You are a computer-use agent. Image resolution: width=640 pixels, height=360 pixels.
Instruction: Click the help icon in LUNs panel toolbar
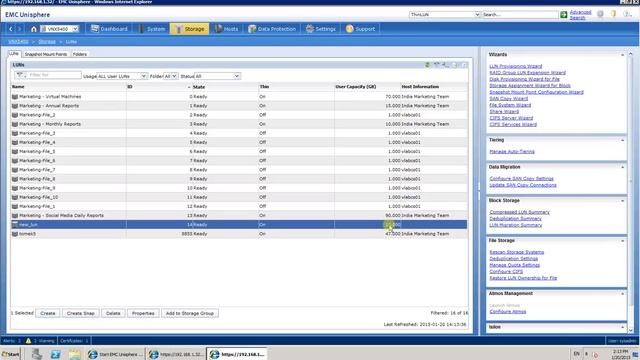point(464,65)
